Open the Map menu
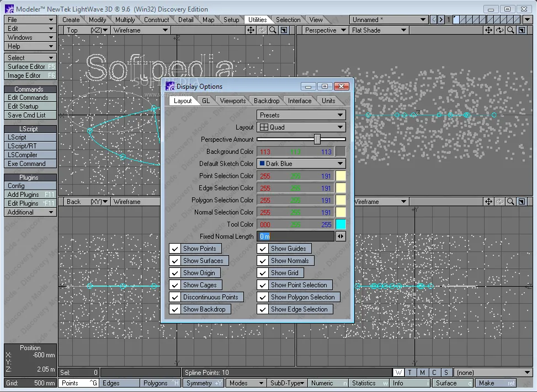Screen dimensions: 537x392 208,19
